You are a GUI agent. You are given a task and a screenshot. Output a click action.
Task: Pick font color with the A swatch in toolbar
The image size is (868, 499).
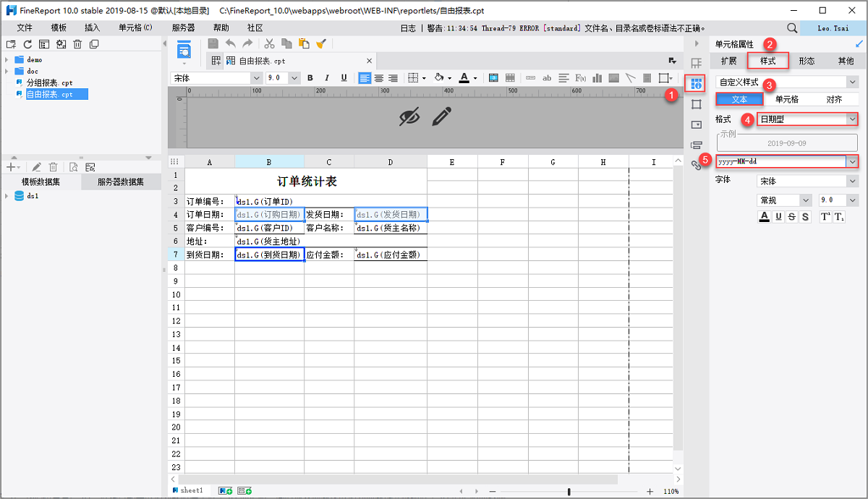coord(465,78)
